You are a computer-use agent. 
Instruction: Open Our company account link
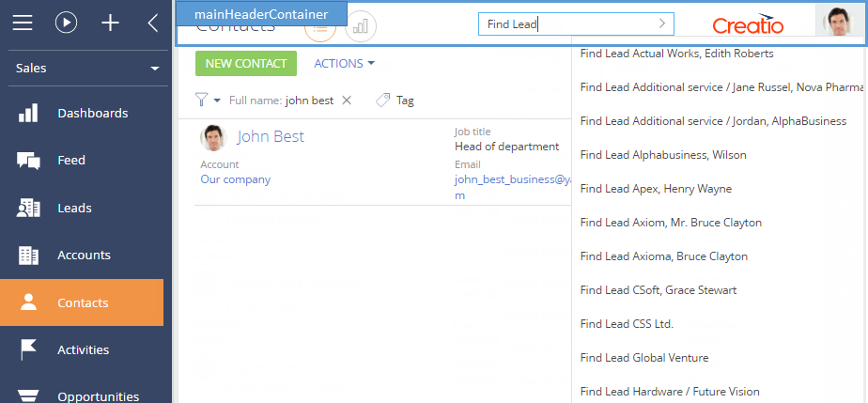click(x=235, y=179)
